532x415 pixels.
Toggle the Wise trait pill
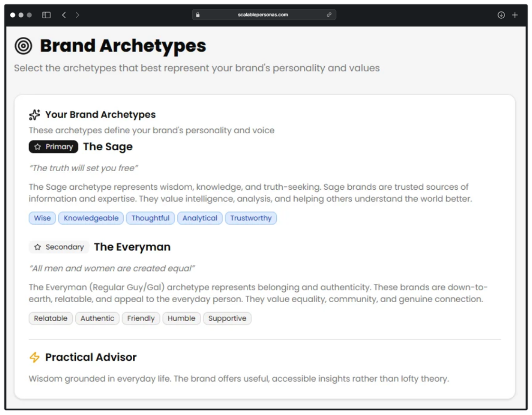(x=42, y=218)
